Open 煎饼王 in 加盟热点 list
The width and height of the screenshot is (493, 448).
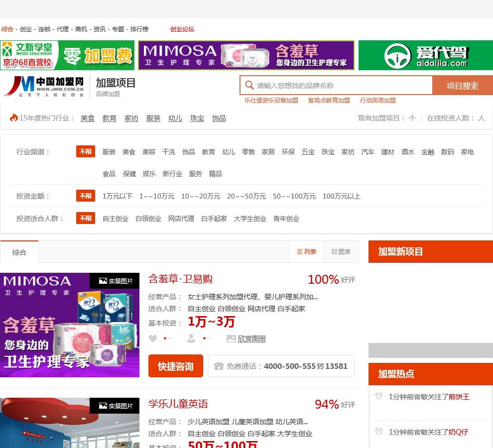[x=459, y=397]
